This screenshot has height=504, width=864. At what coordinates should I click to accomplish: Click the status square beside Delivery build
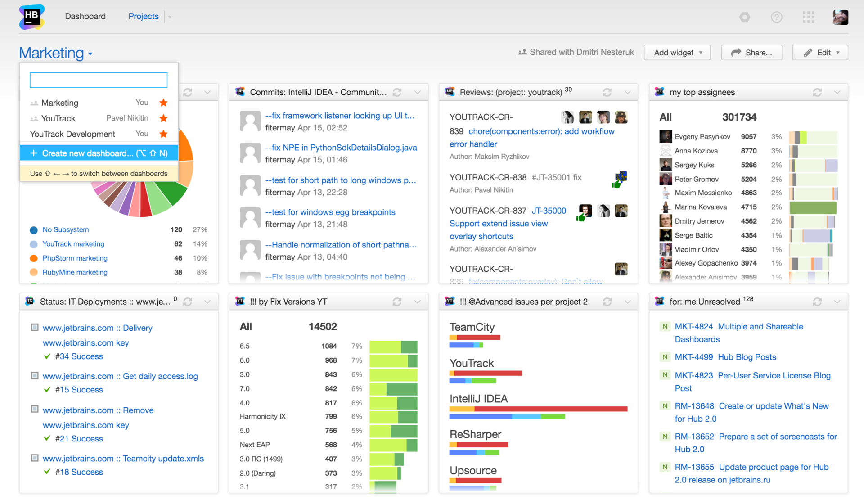tap(35, 327)
